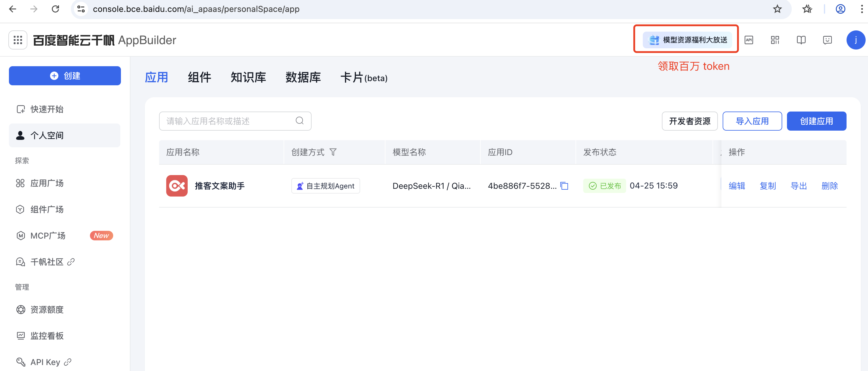Click the 百度智能云千帆 AppBuilder logo
The image size is (868, 371).
(105, 40)
